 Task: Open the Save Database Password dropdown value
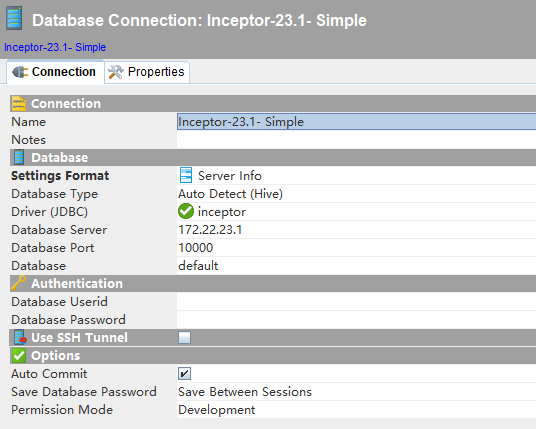[x=356, y=392]
